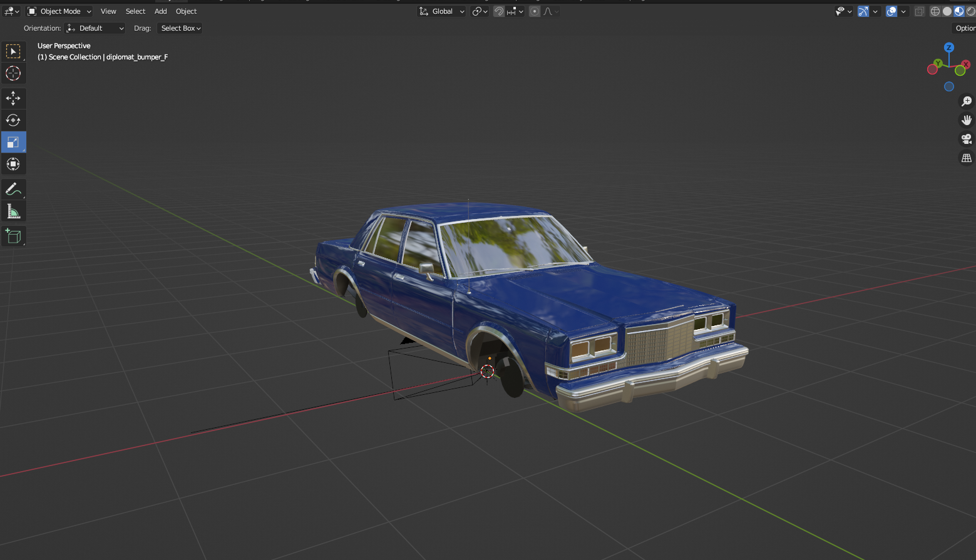
Task: Click the zoom view magnifier gizmo
Action: click(x=967, y=101)
